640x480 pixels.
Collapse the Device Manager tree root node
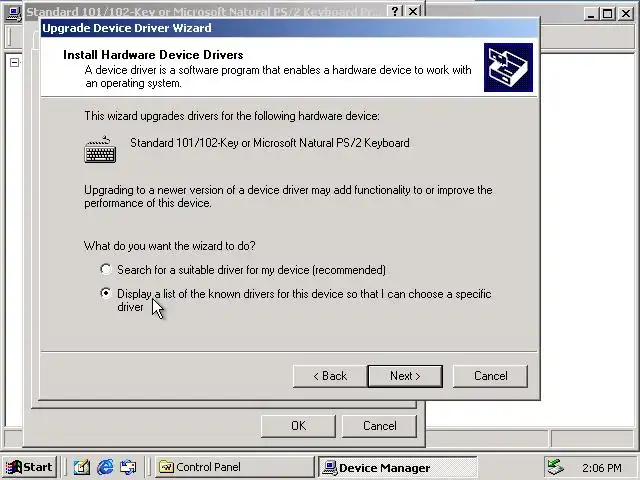click(14, 62)
